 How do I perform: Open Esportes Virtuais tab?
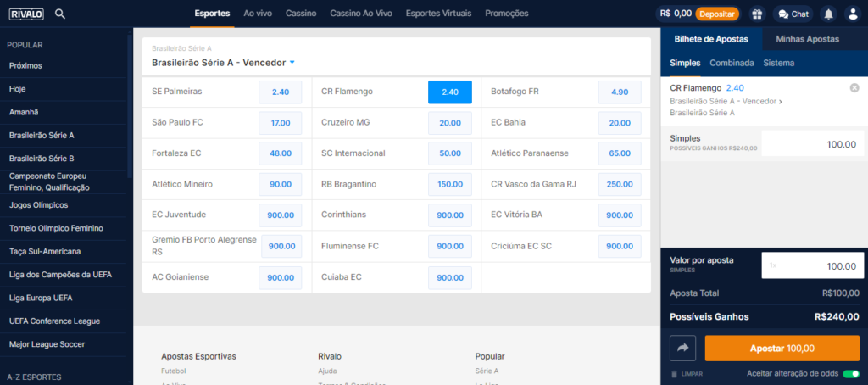[x=438, y=14]
